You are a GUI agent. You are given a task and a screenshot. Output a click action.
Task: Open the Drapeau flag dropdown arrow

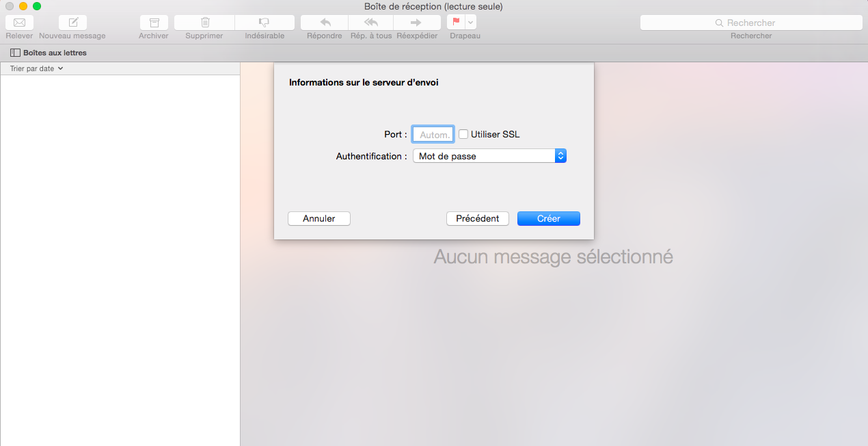click(x=471, y=23)
